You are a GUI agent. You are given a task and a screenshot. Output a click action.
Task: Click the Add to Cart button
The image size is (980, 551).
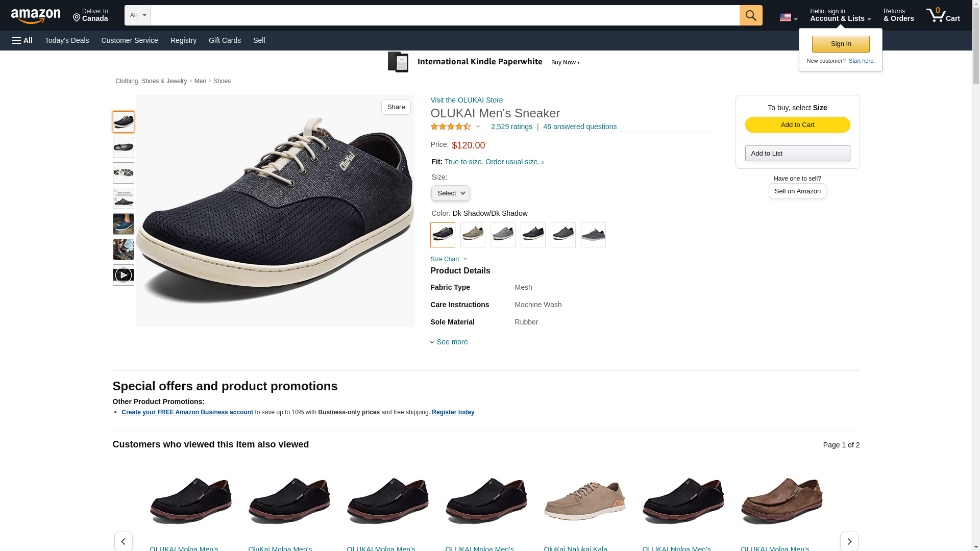[x=797, y=125]
